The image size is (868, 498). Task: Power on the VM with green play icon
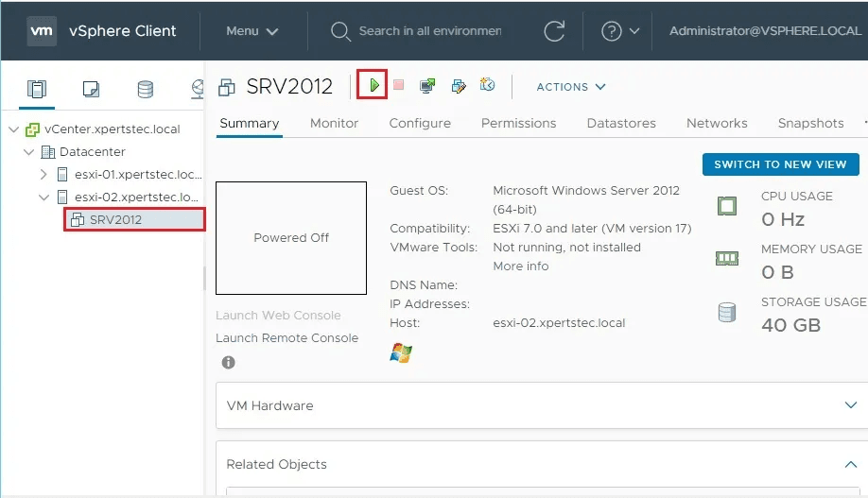[374, 85]
